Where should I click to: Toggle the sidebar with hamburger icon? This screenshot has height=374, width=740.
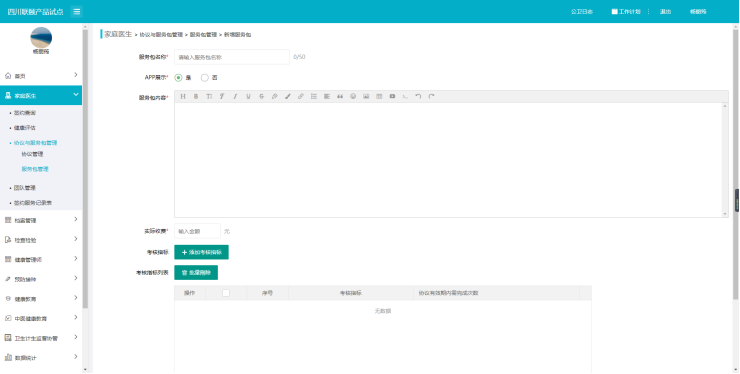(x=77, y=12)
